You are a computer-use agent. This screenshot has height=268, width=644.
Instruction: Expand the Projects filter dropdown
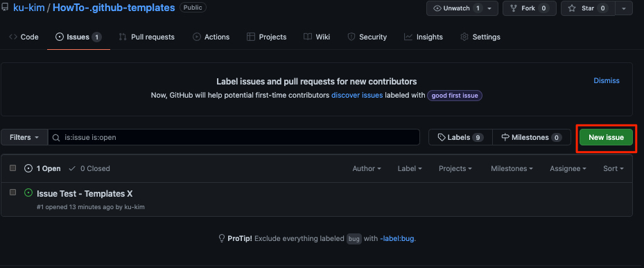455,169
